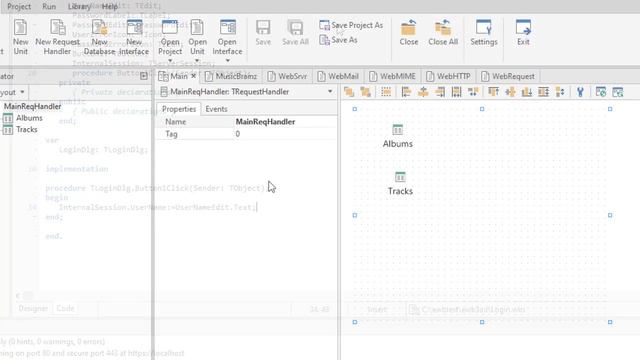The image size is (640, 360).
Task: Switch to the WebRequest tab
Action: (508, 76)
